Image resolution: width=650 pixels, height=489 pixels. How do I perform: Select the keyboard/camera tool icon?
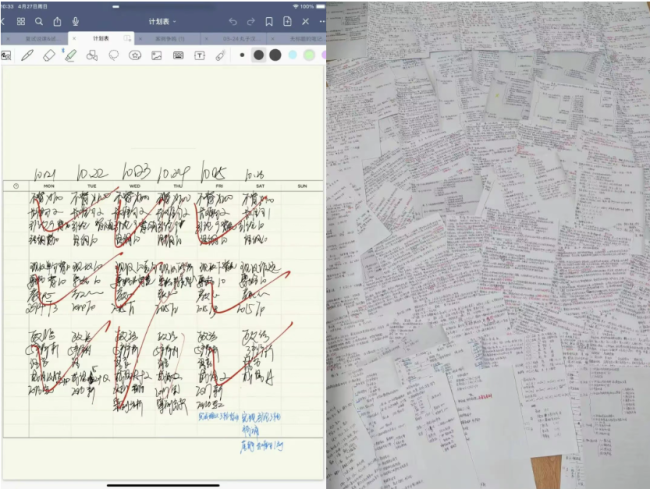tap(178, 56)
